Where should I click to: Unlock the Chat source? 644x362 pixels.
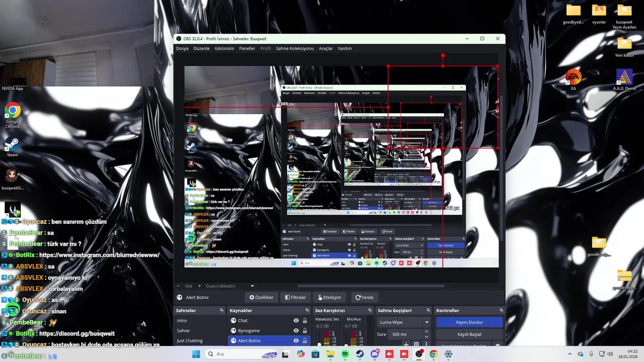pos(304,320)
